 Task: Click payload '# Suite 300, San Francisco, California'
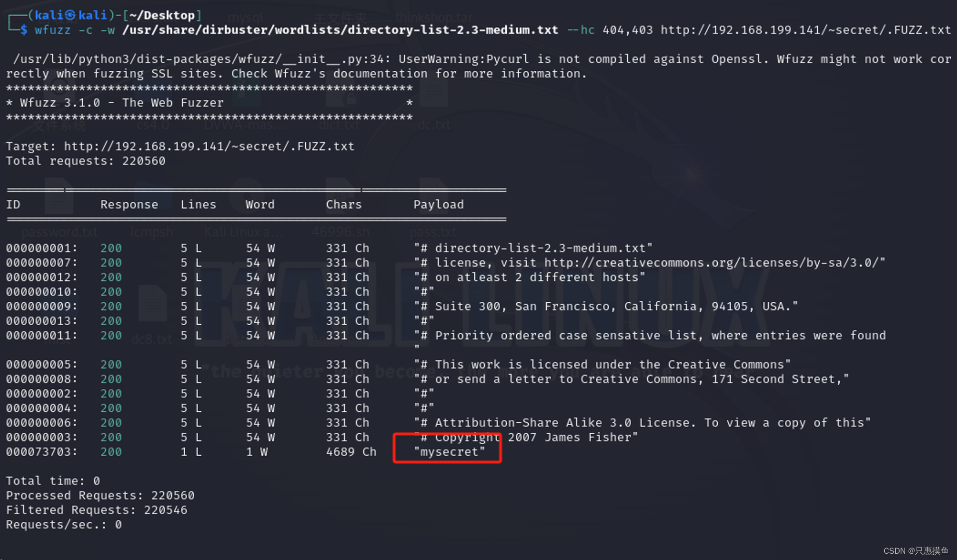(x=606, y=307)
